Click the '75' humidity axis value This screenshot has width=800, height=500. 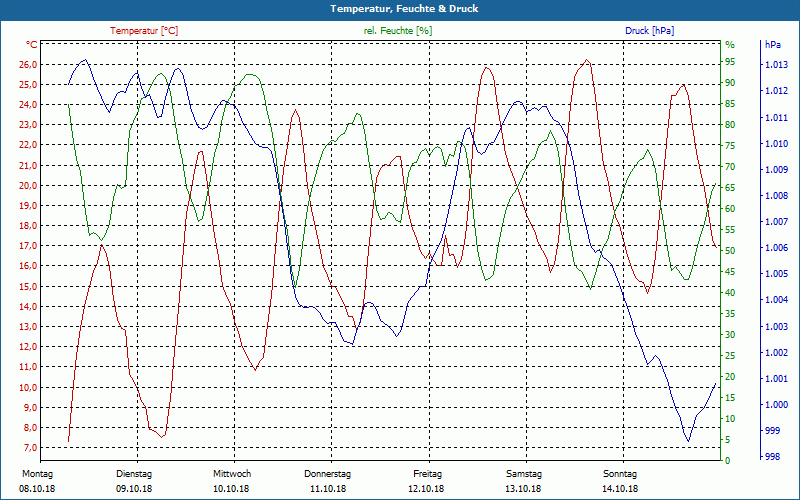click(x=730, y=146)
